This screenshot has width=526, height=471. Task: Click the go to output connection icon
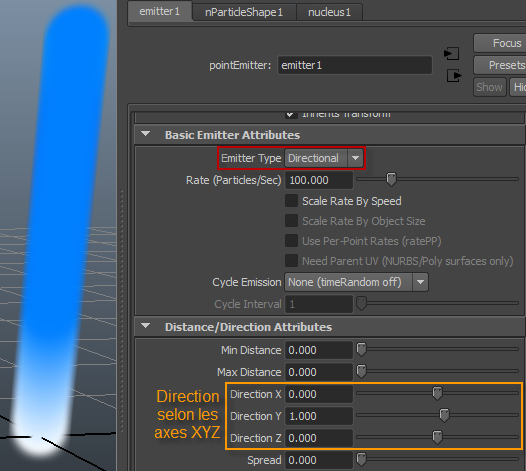pyautogui.click(x=454, y=75)
